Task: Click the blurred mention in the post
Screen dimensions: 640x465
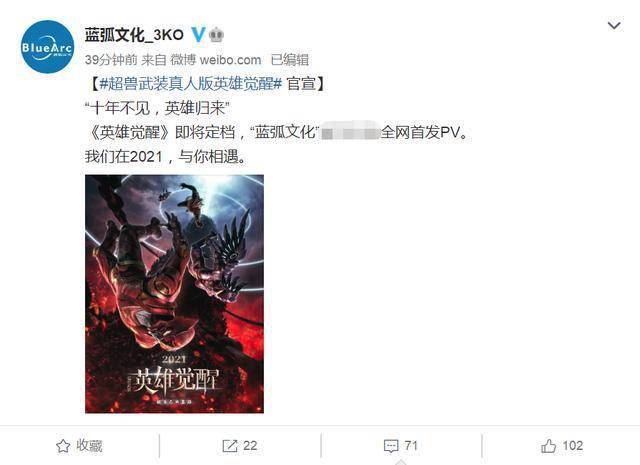Action: (350, 133)
